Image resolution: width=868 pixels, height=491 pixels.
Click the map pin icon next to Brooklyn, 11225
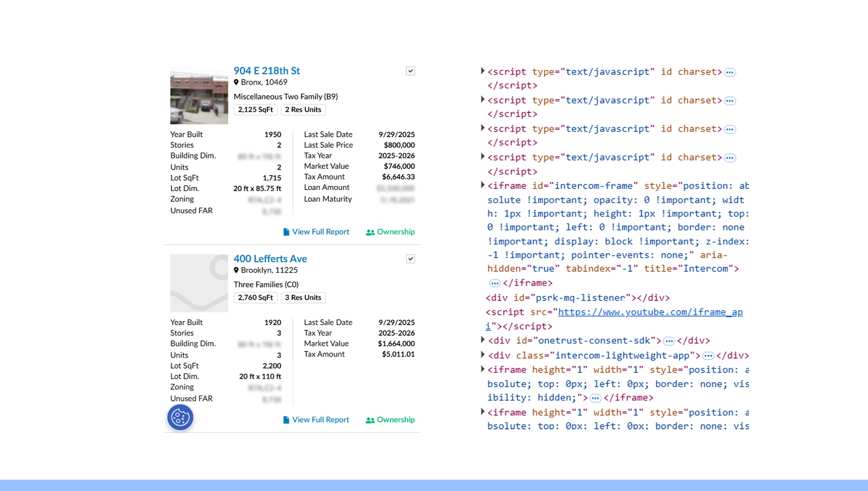[x=236, y=270]
